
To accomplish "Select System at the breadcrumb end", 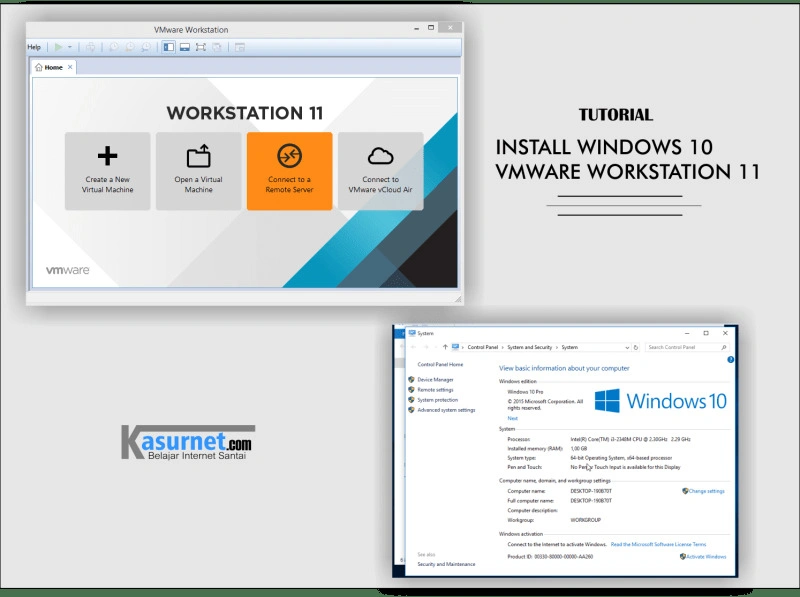I will (x=569, y=347).
